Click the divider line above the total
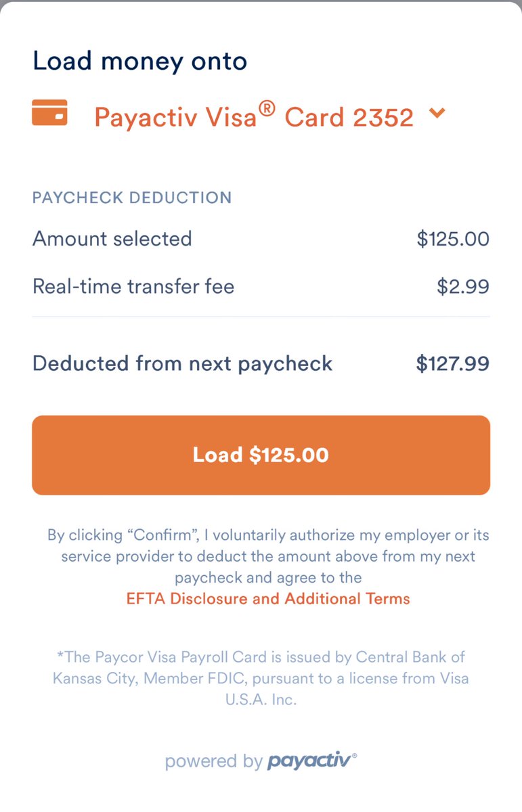522x812 pixels. [x=261, y=317]
